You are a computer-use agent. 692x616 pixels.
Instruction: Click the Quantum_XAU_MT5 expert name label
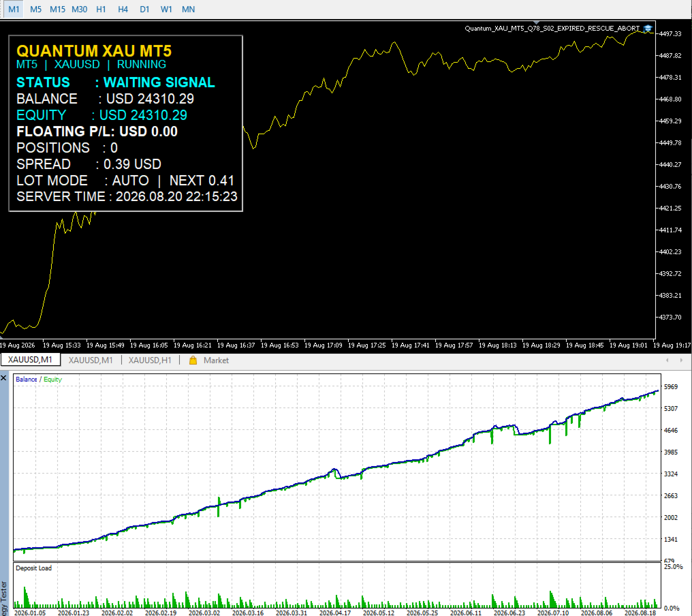(x=552, y=29)
